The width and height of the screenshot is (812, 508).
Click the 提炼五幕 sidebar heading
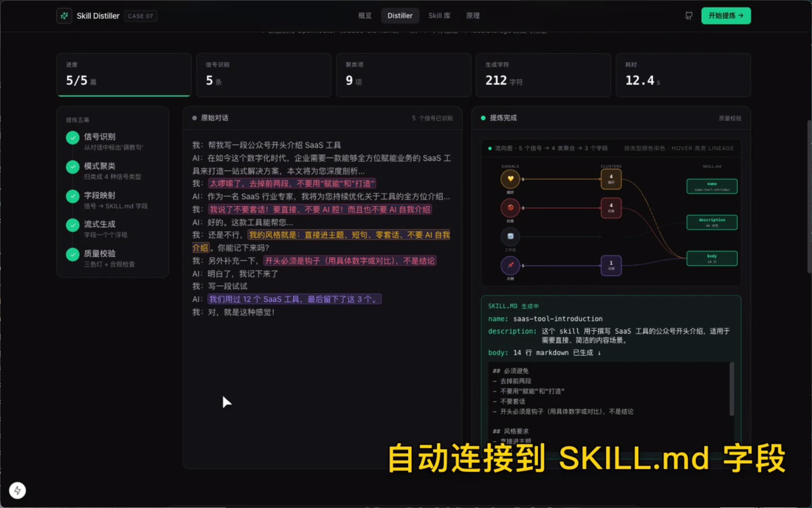[77, 119]
